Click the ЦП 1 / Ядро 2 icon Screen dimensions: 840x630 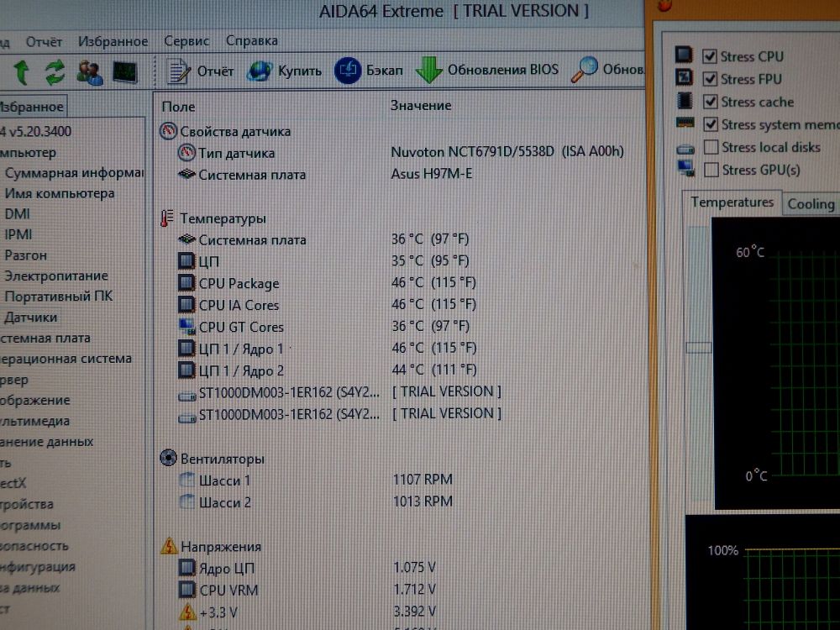(186, 370)
